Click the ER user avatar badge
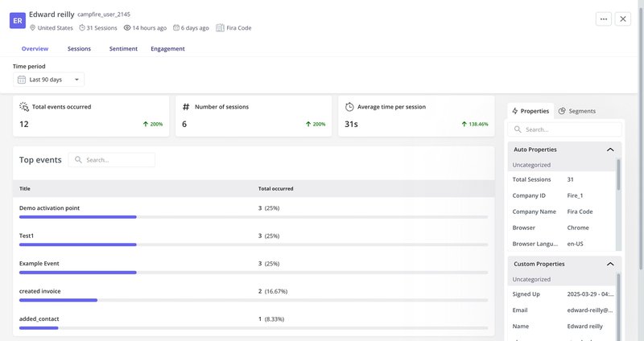The height and width of the screenshot is (341, 644). pyautogui.click(x=18, y=20)
